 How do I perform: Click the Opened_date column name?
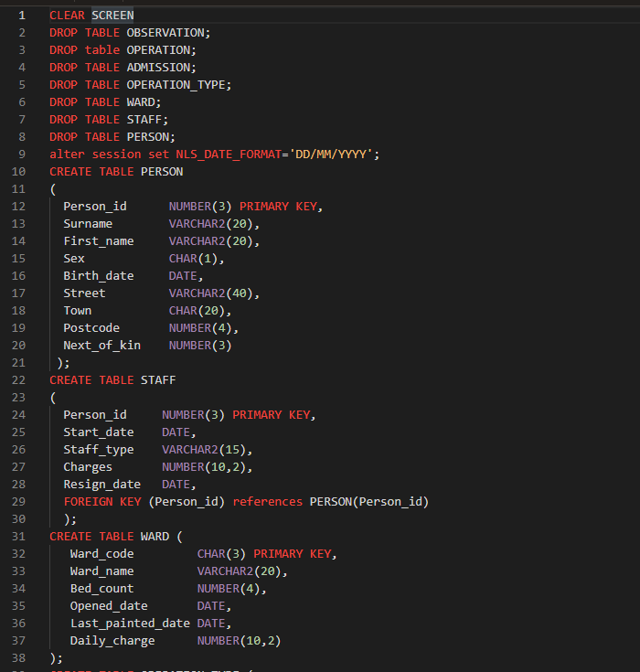click(109, 606)
